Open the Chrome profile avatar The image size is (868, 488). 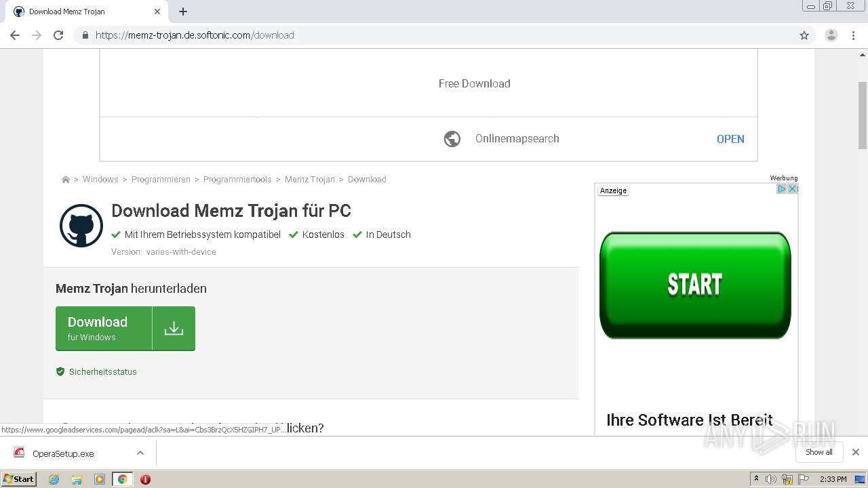pyautogui.click(x=831, y=35)
